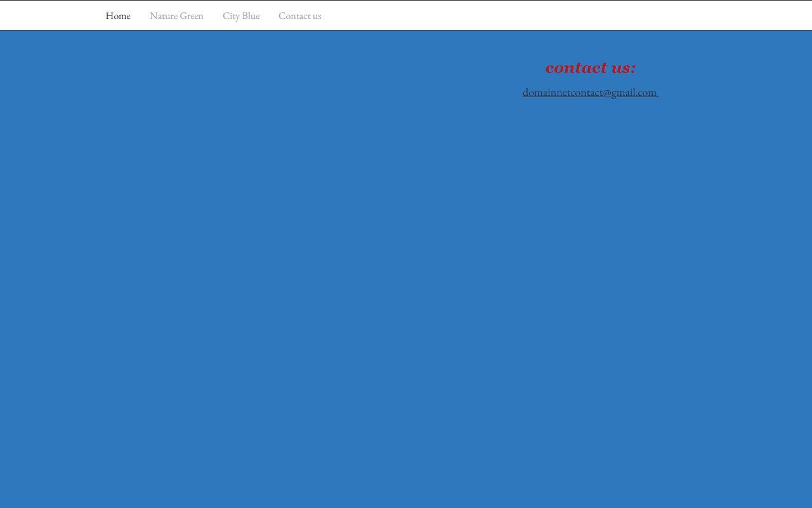This screenshot has height=508, width=812.
Task: Choose Nature Green from the navigation bar
Action: (176, 16)
